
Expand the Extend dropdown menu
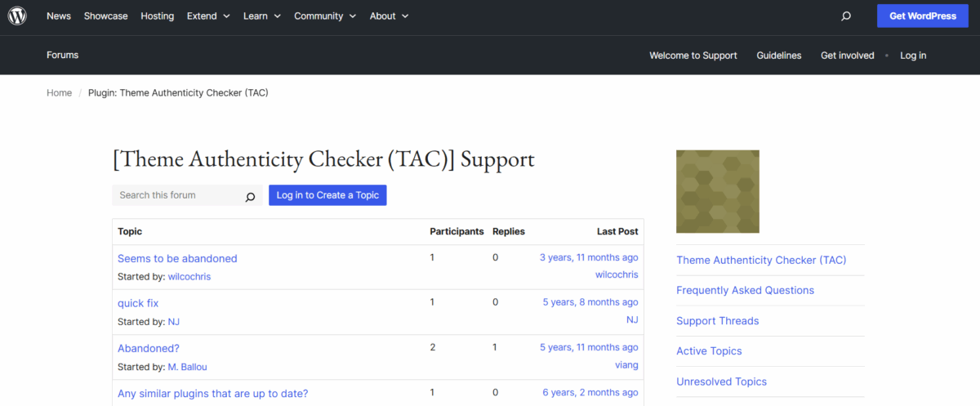point(208,16)
